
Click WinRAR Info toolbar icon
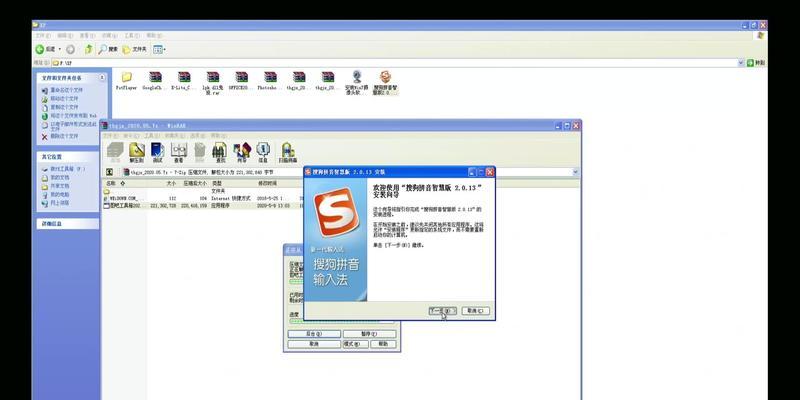pos(263,152)
